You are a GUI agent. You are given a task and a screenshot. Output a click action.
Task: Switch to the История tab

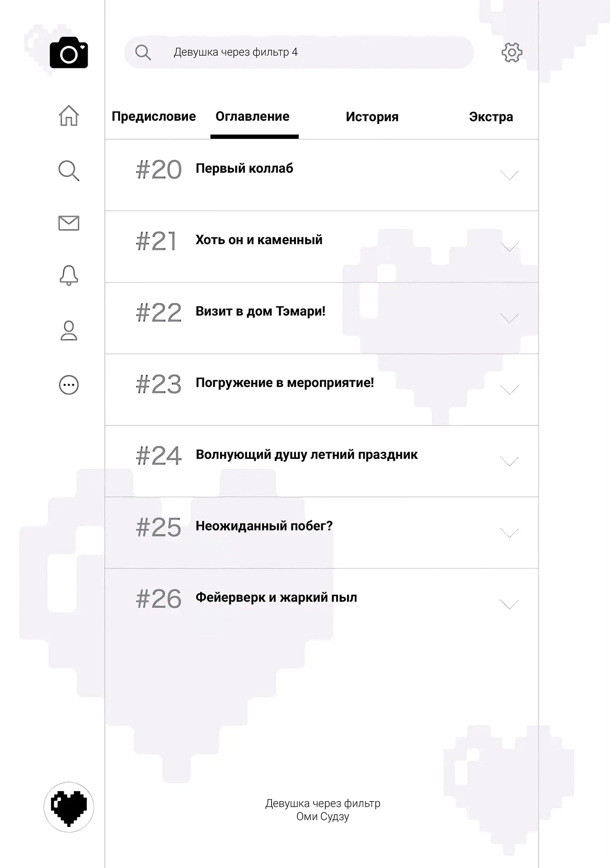[372, 117]
